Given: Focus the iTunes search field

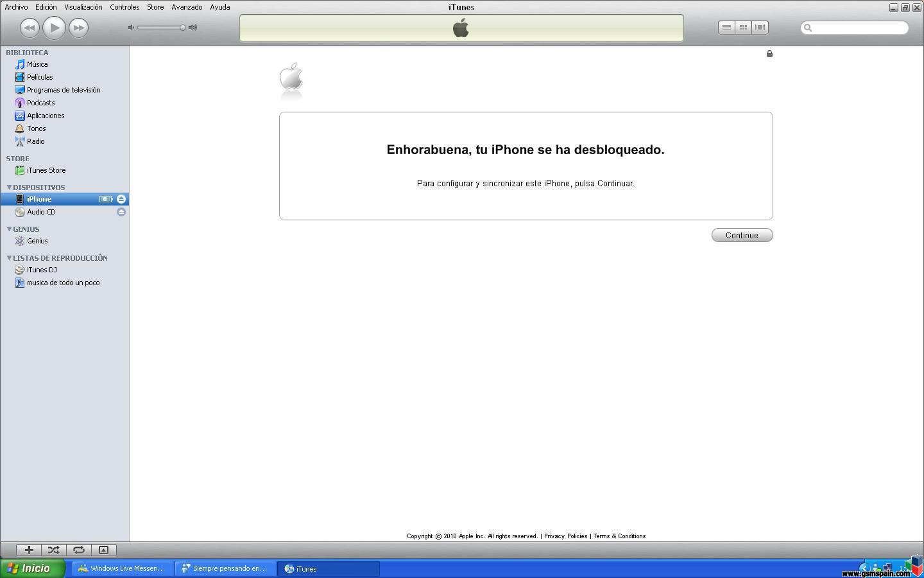Looking at the screenshot, I should click(855, 28).
